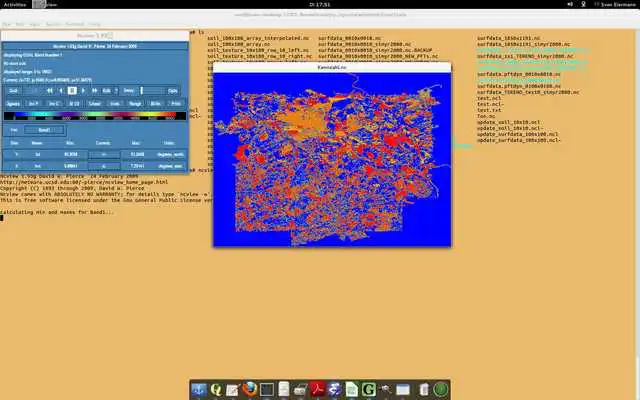Click the accessibility icon in top bar
The width and height of the screenshot is (640, 400).
tap(584, 4)
